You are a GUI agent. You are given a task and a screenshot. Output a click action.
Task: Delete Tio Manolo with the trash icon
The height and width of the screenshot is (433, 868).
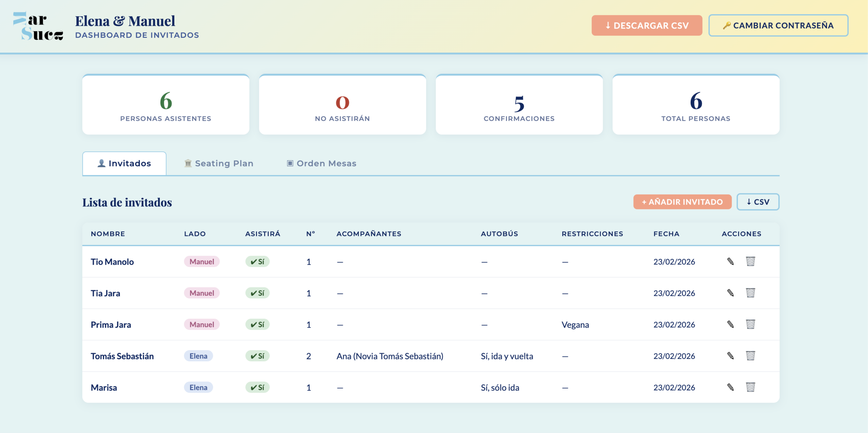click(750, 262)
